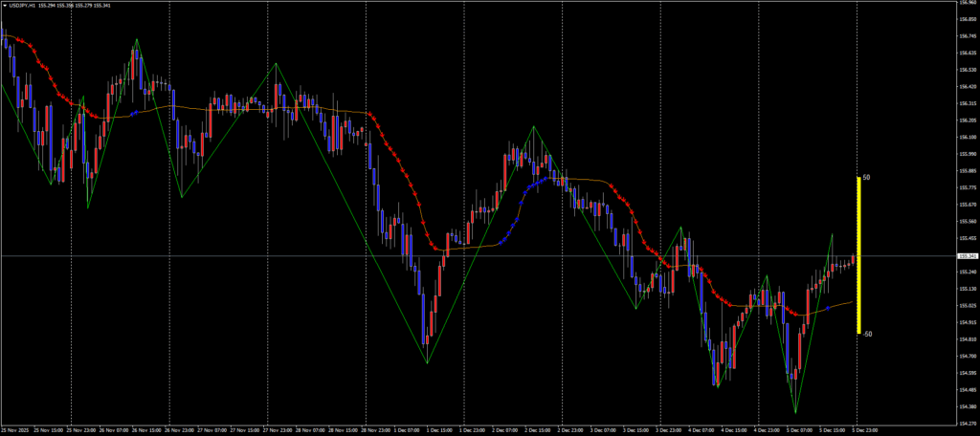The width and height of the screenshot is (980, 436).
Task: Click the highest zigzag peak on 26 Nov
Action: (137, 39)
